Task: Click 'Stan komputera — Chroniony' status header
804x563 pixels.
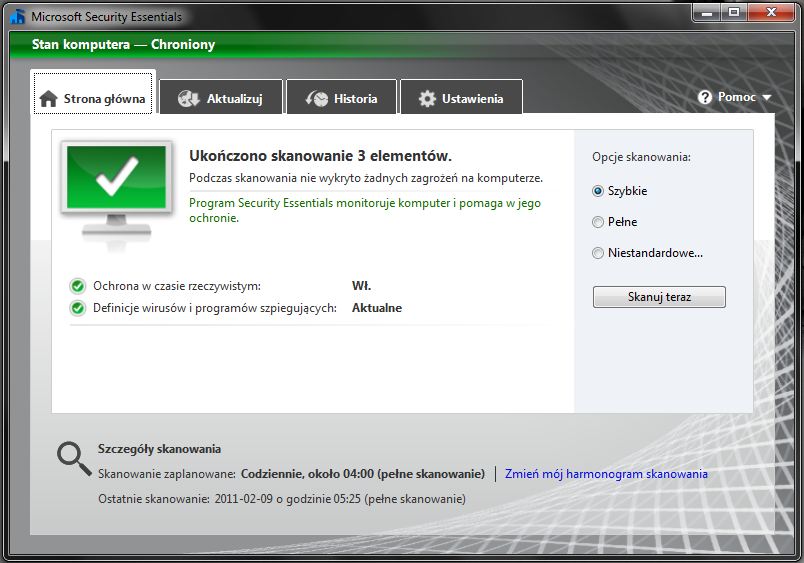Action: tap(124, 45)
